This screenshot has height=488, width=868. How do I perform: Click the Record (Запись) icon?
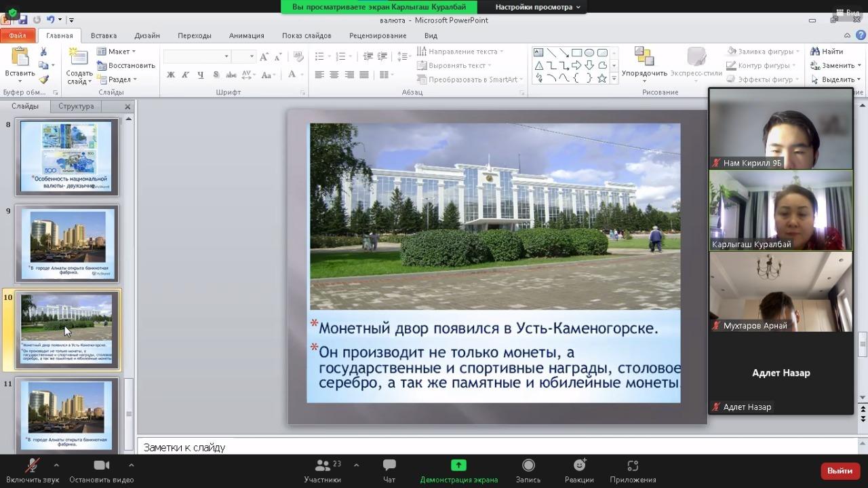click(x=528, y=466)
